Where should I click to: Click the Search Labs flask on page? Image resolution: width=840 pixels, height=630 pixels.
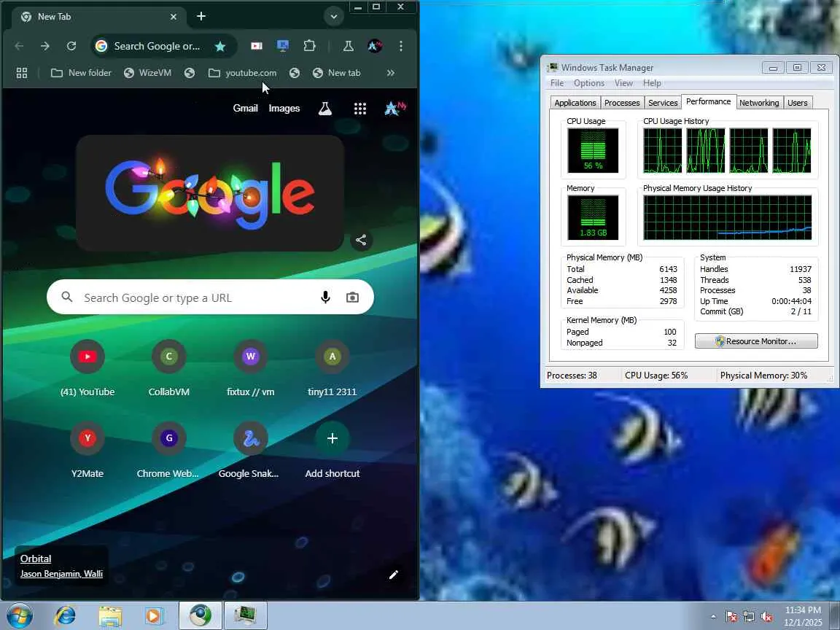click(325, 109)
